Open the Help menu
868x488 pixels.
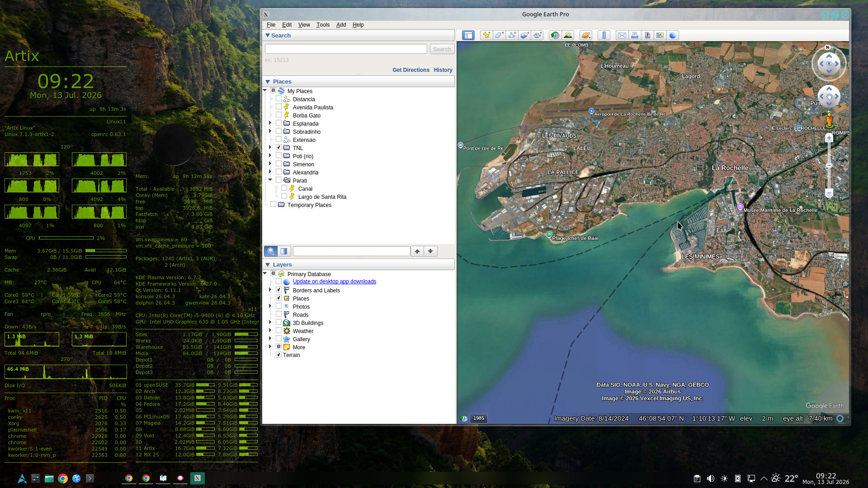tap(358, 25)
